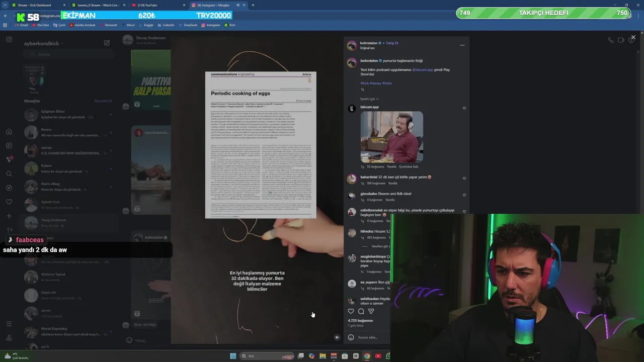This screenshot has height=362, width=644.
Task: Click the Instagram logo in the left sidebar
Action: coord(9,39)
